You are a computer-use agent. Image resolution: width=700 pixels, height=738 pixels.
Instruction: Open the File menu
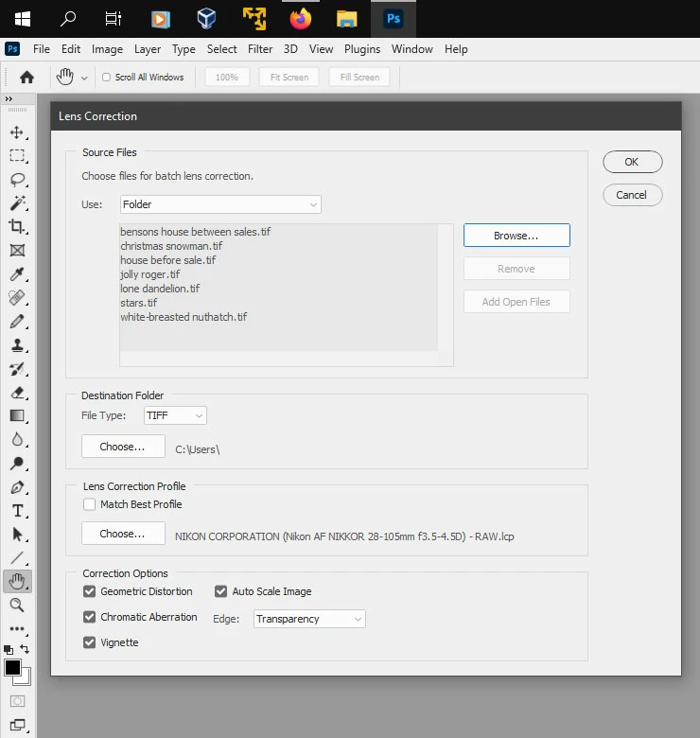coord(42,49)
